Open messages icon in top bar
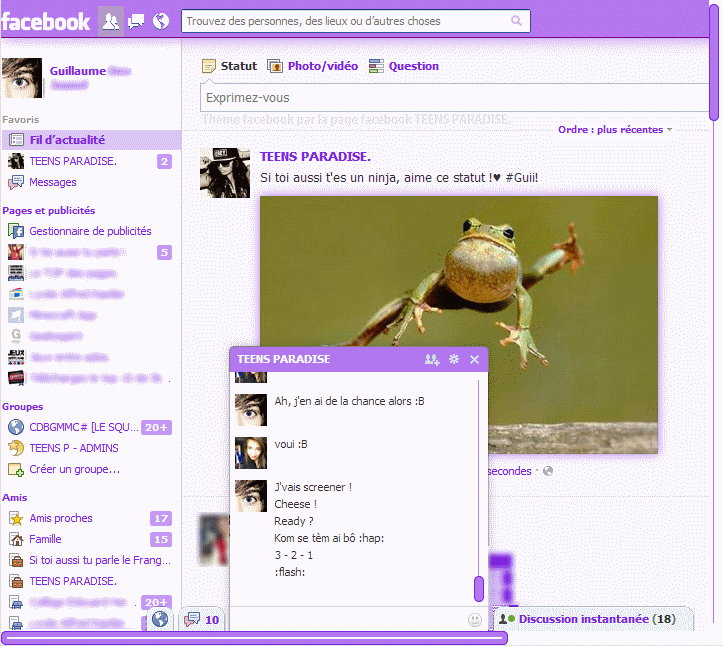Viewport: 723px width, 646px height. click(x=136, y=21)
